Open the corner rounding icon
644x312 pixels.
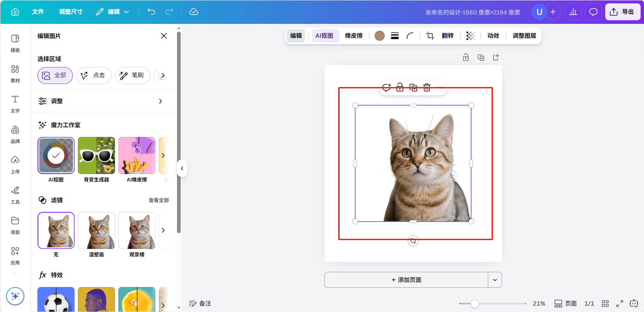coord(410,36)
